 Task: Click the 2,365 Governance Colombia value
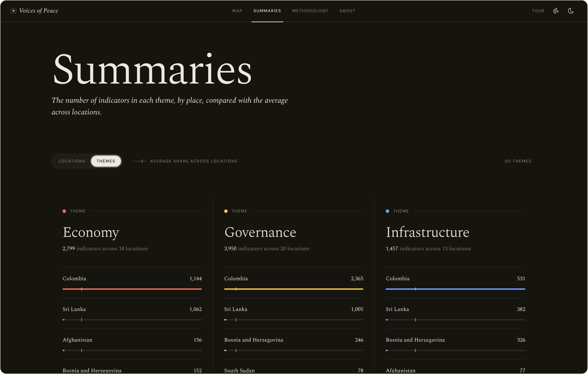[x=357, y=278]
